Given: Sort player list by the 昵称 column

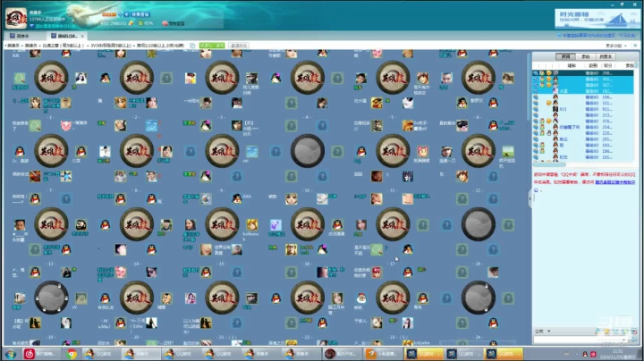Looking at the screenshot, I should [x=572, y=65].
